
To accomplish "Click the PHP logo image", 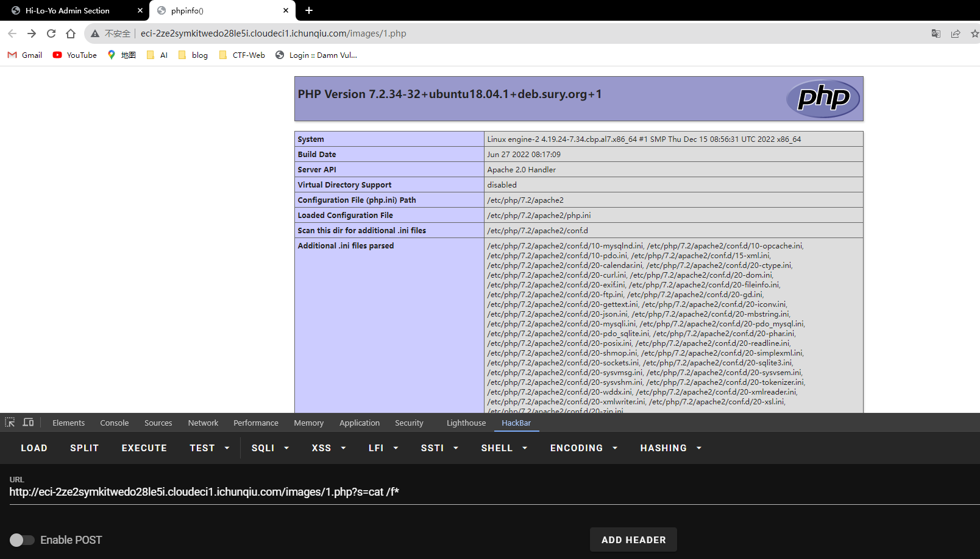I will click(x=823, y=98).
